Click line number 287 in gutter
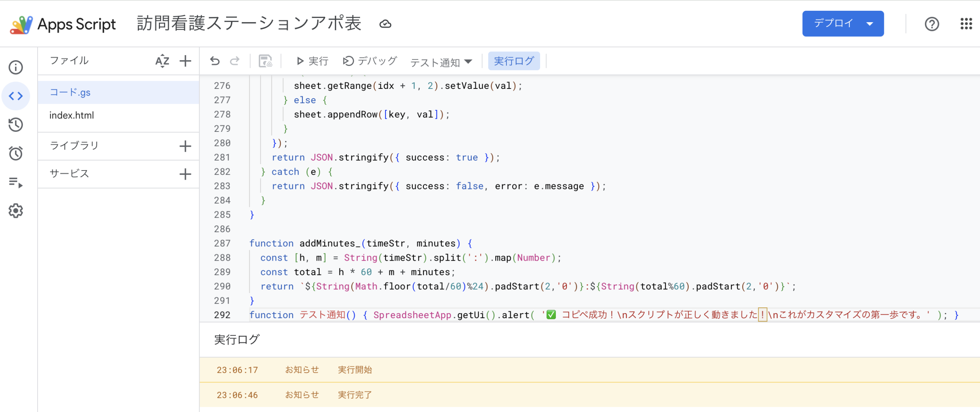Screen dimensions: 980x412 point(222,243)
